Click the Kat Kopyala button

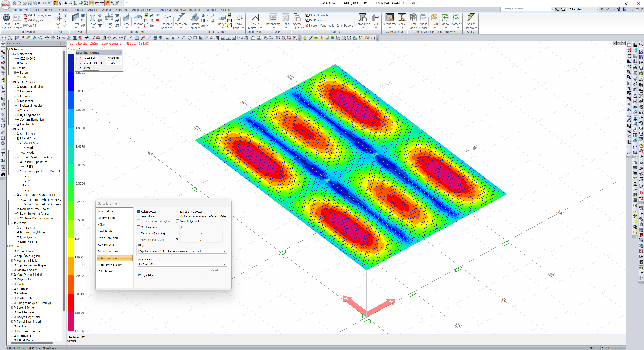(x=35, y=20)
